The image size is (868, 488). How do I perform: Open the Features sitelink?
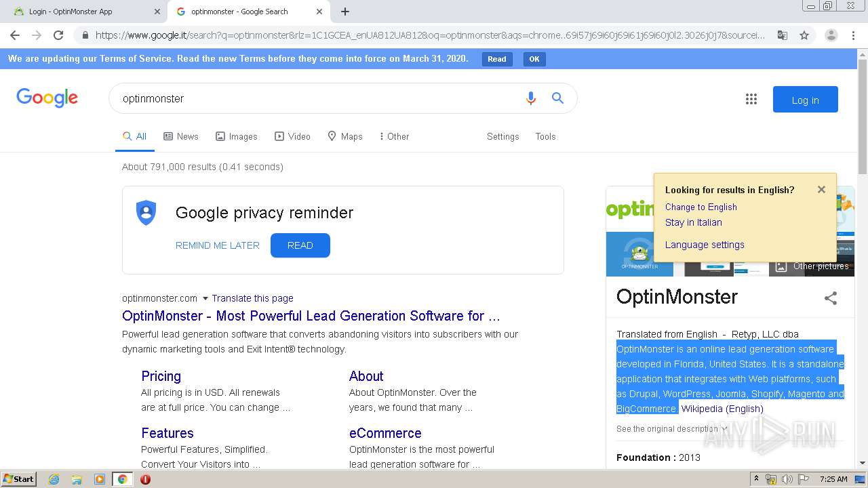pyautogui.click(x=167, y=433)
